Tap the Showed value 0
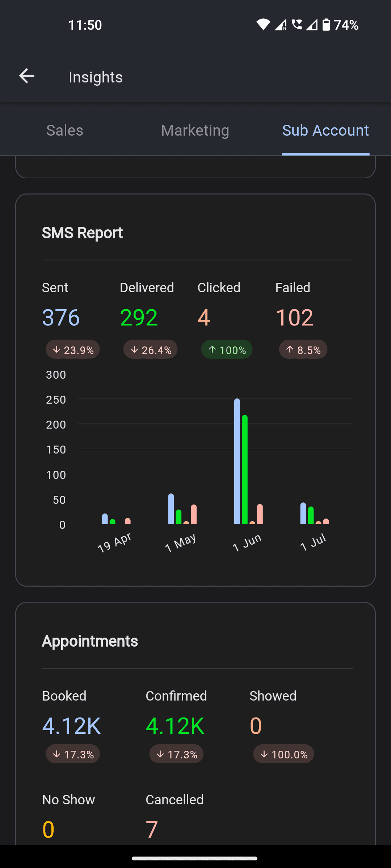This screenshot has width=391, height=868. 256,726
